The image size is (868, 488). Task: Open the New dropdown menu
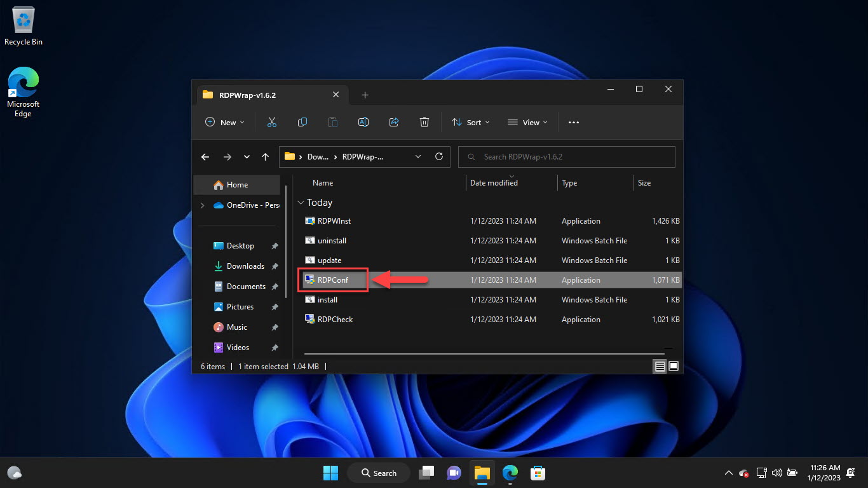tap(225, 122)
